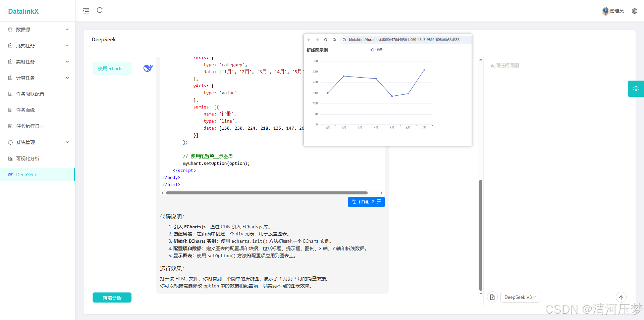The width and height of the screenshot is (644, 320).
Task: Click the chat scrollbar up arrow
Action: (481, 60)
